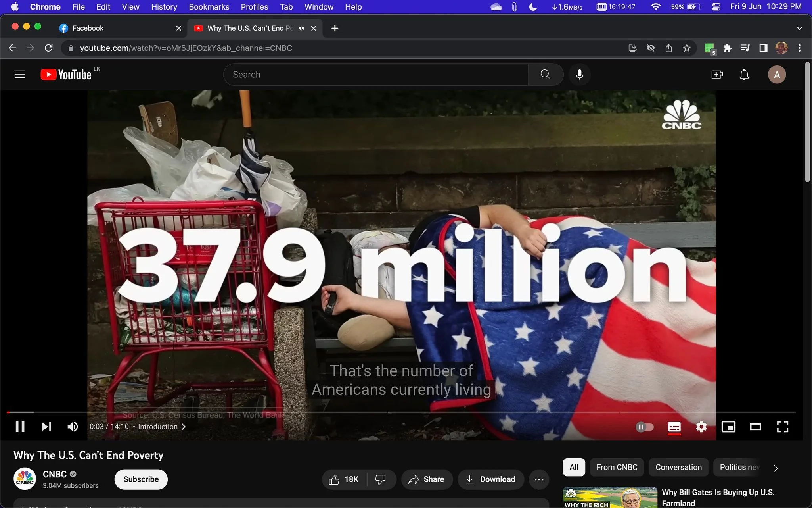Mute the YouTube tab audio icon

(301, 28)
